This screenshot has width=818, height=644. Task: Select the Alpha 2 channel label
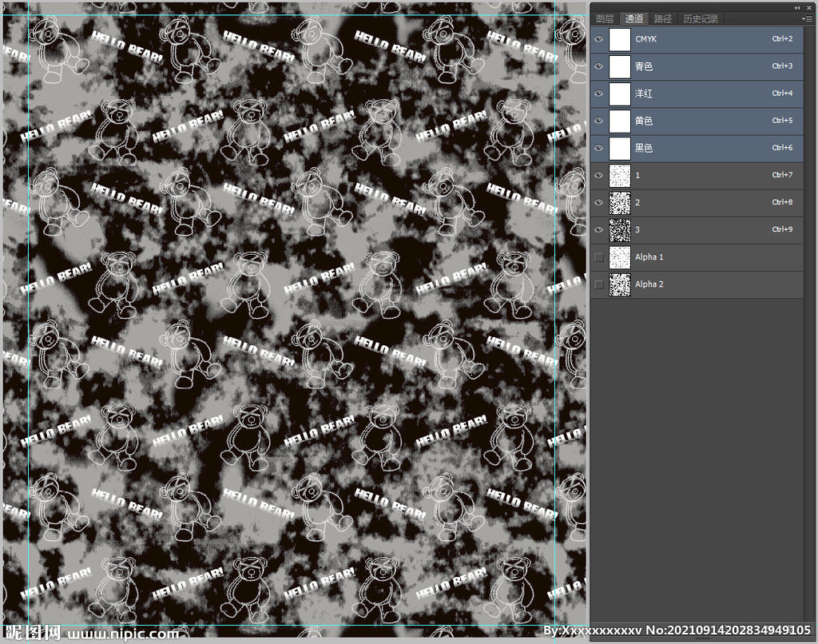(649, 284)
